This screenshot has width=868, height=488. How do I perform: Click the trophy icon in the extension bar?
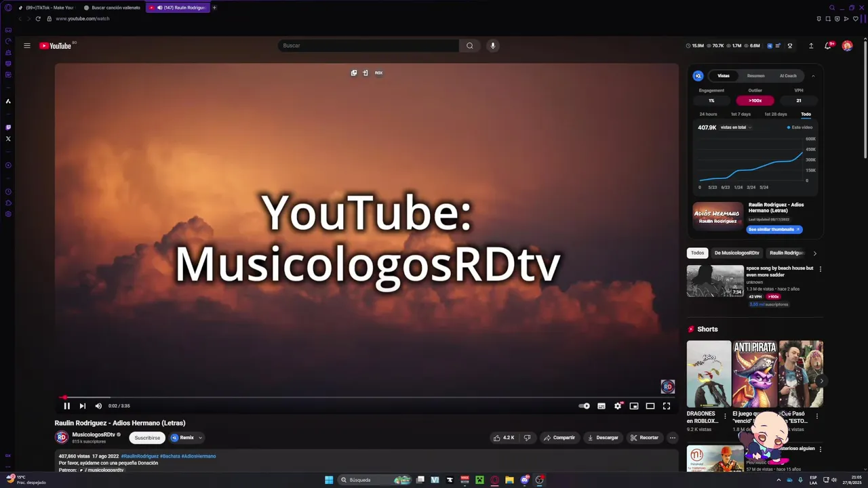point(789,46)
